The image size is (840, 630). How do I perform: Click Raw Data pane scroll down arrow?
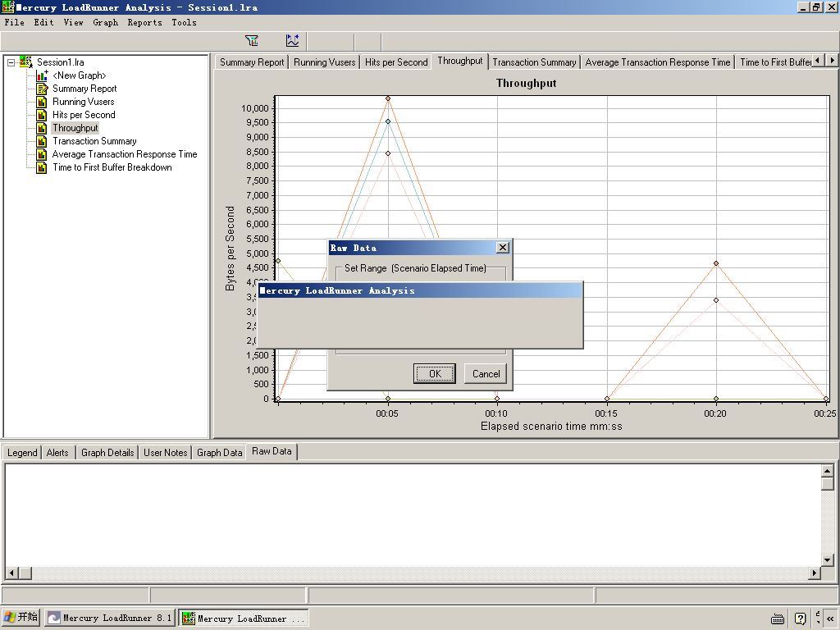(827, 560)
